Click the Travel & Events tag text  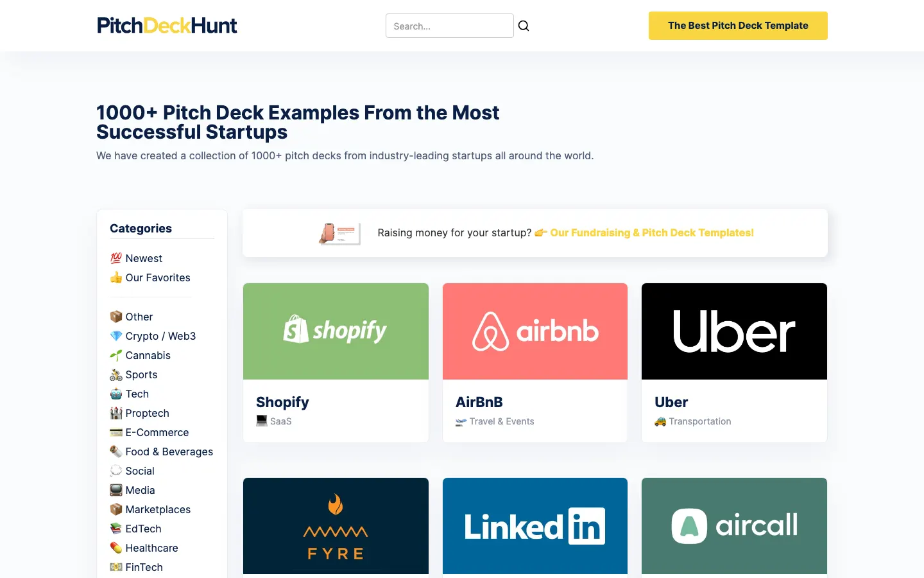pos(502,421)
